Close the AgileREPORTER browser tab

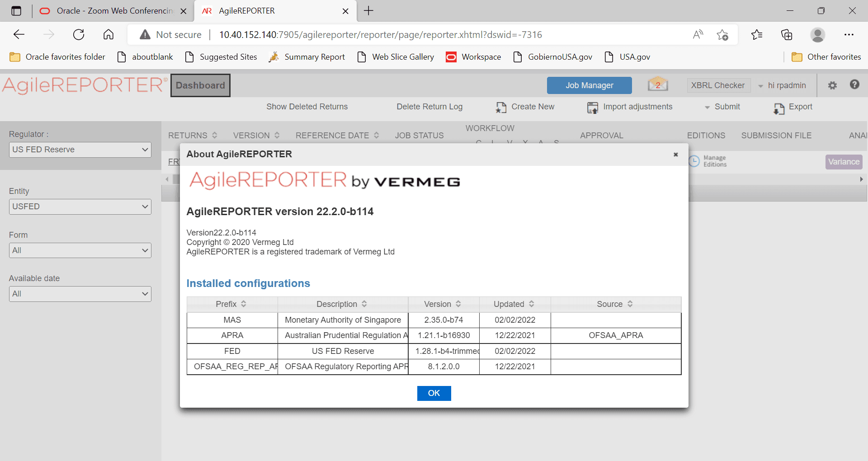(x=345, y=11)
